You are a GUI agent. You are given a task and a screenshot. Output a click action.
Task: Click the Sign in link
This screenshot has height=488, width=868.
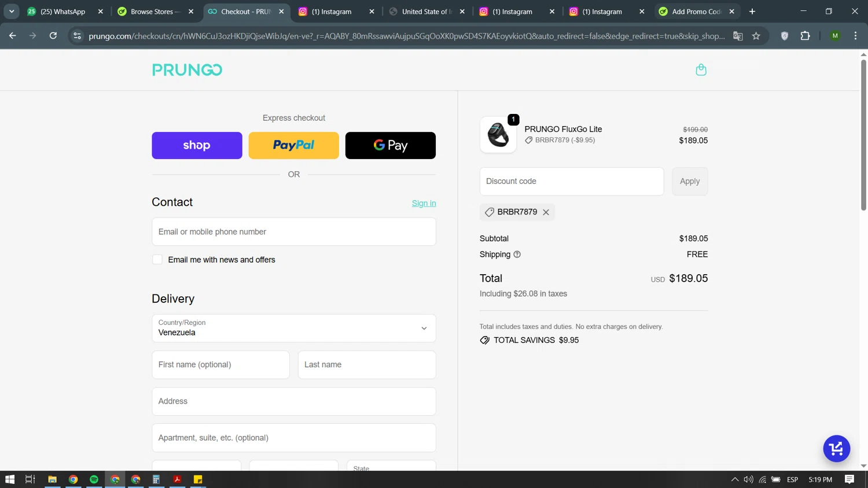point(424,203)
